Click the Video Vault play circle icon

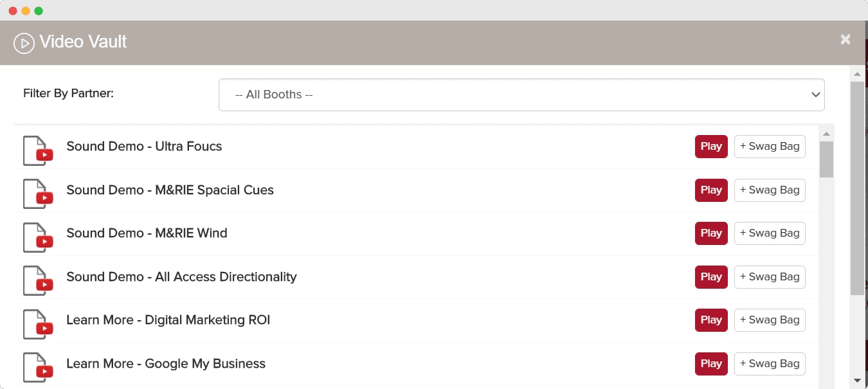24,43
